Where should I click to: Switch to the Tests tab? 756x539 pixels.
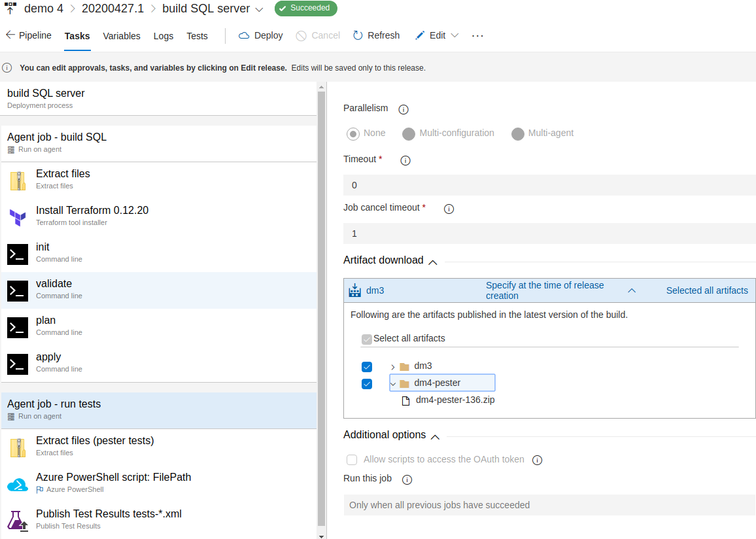click(x=198, y=36)
